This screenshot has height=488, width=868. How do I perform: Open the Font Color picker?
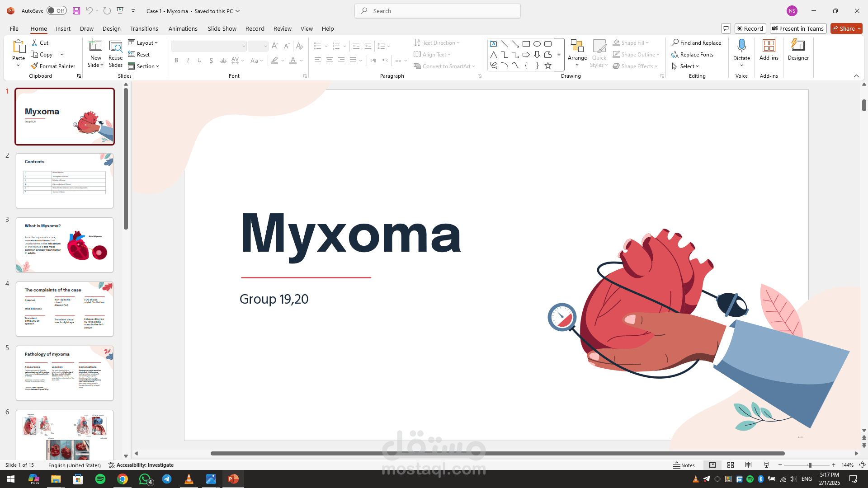click(x=293, y=61)
